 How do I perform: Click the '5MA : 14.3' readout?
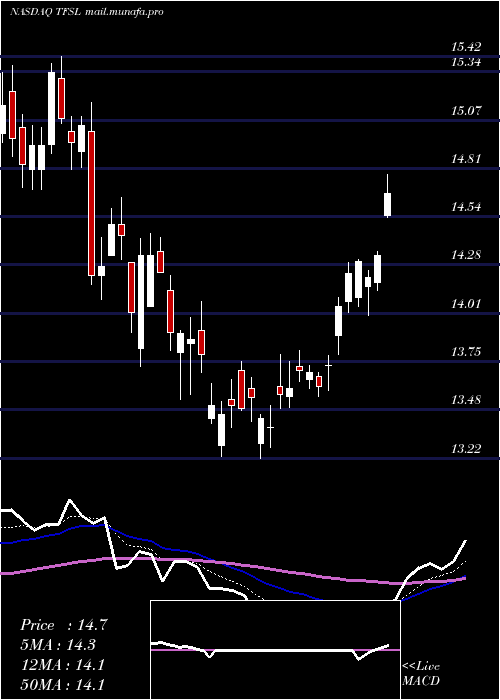58,645
